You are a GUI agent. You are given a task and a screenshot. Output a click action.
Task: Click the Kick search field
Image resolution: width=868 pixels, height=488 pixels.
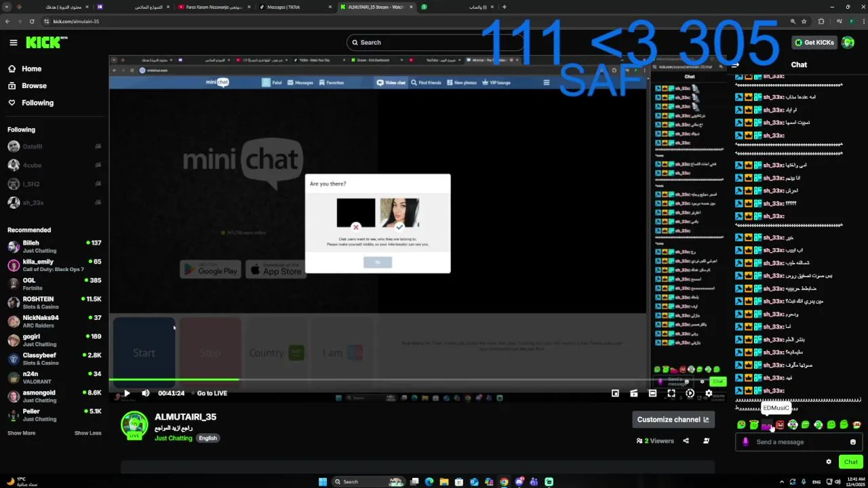[434, 42]
